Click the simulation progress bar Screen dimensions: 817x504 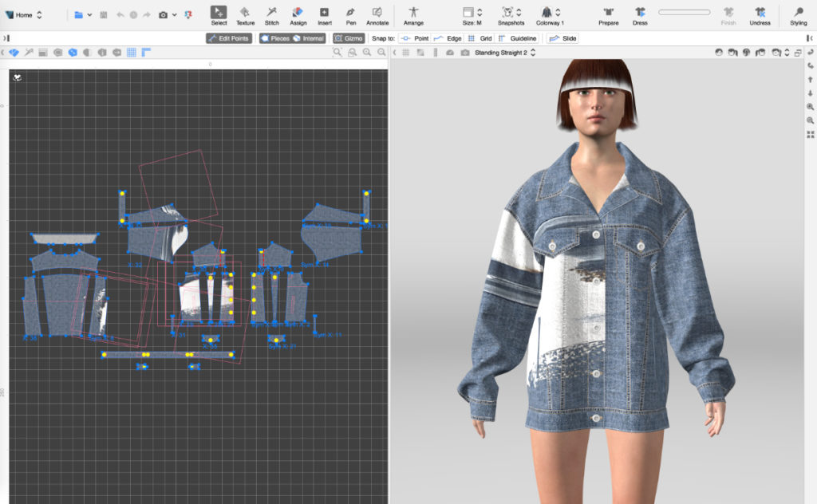(x=684, y=12)
